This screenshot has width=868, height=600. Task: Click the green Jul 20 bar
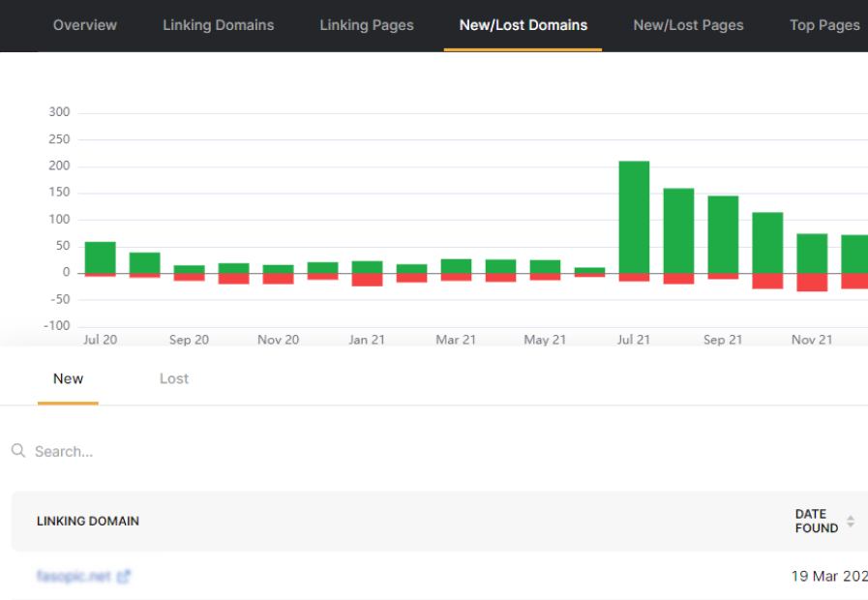click(x=101, y=257)
